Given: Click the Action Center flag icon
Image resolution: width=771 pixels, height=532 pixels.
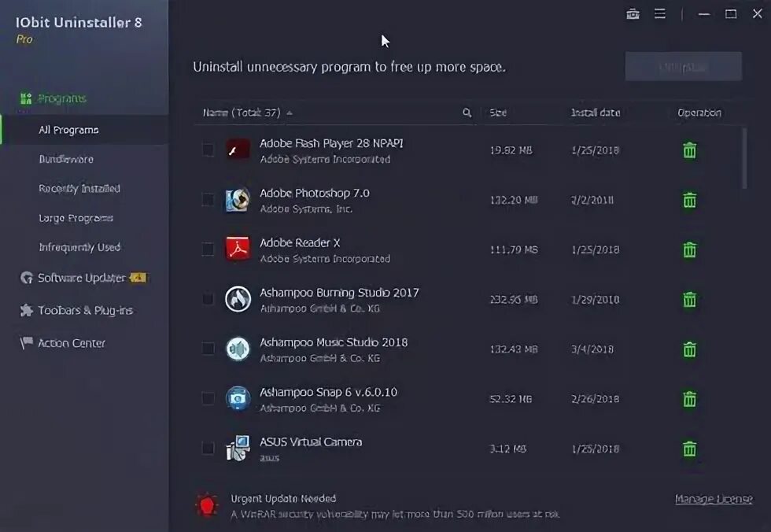Looking at the screenshot, I should (x=26, y=342).
